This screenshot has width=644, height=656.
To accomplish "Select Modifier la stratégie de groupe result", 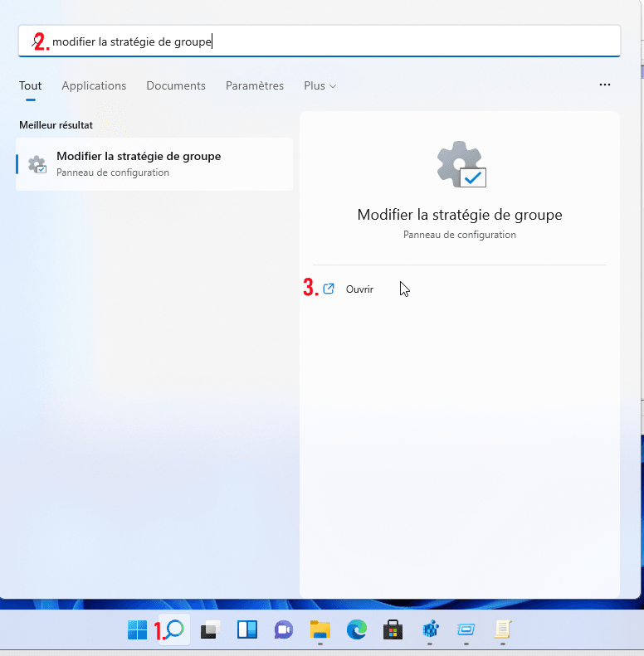I will click(x=154, y=164).
